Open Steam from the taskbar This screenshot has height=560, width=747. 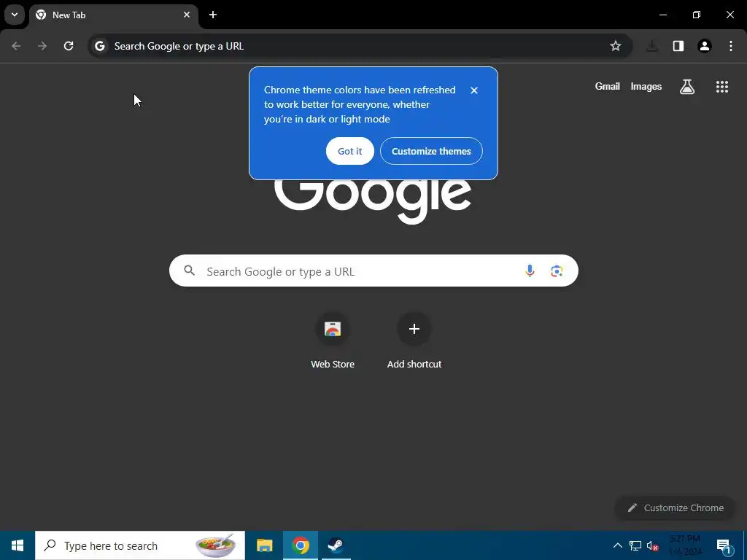point(336,545)
